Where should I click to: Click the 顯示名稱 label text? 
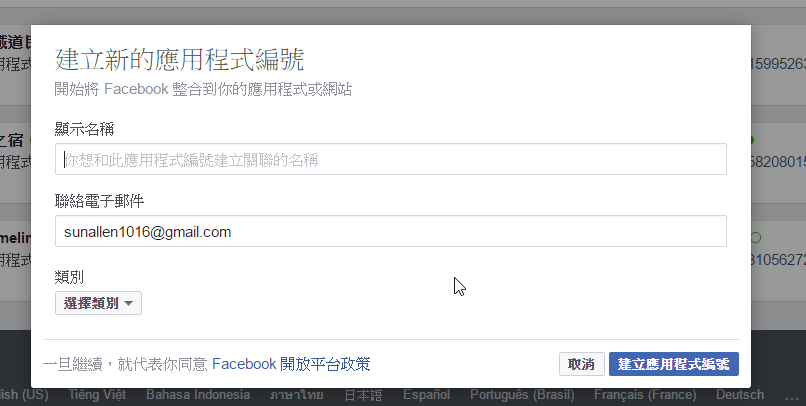point(84,129)
